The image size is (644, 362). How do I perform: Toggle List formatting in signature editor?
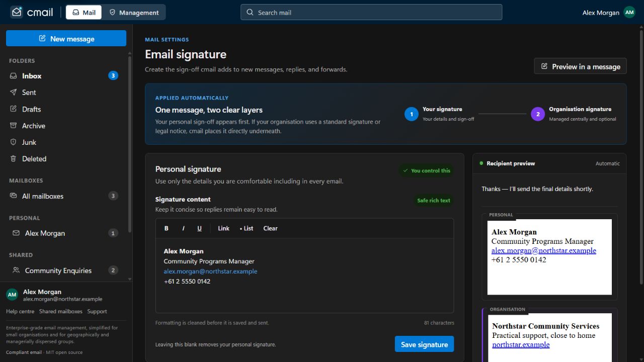click(x=247, y=228)
